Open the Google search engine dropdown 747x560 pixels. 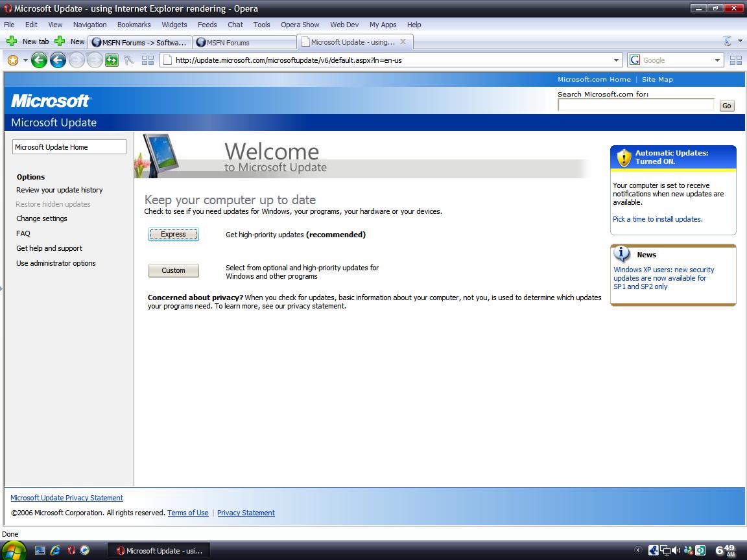[717, 60]
